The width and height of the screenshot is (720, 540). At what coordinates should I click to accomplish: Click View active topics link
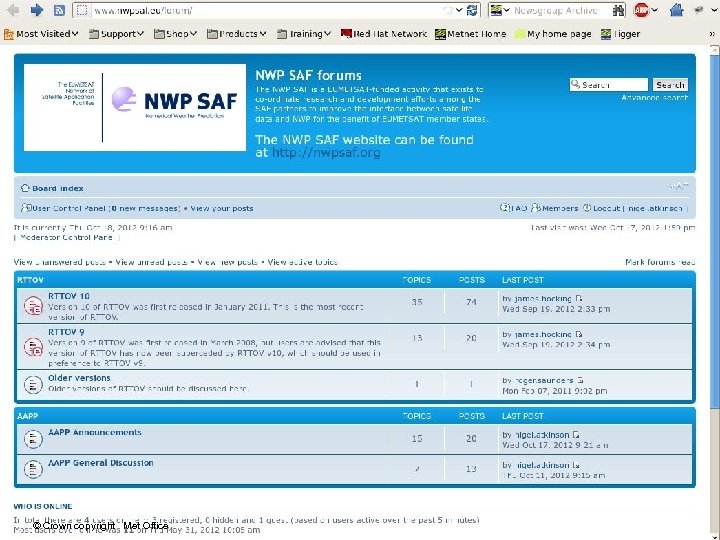tap(302, 262)
